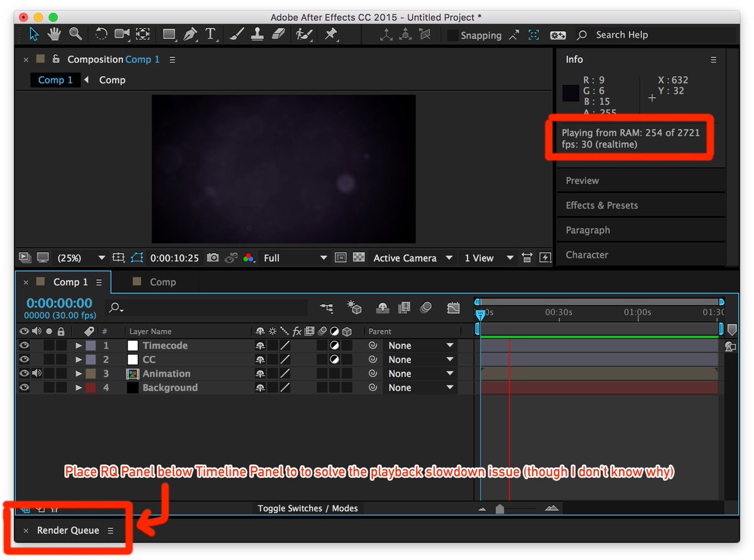Viewport: 754px width, 560px height.
Task: Open Render Queue panel menu icon
Action: click(111, 530)
